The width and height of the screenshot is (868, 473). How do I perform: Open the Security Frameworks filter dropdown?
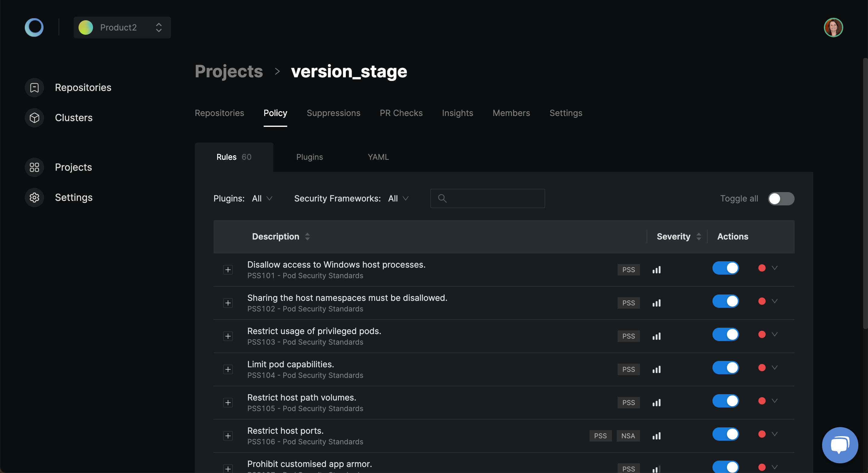pyautogui.click(x=398, y=198)
